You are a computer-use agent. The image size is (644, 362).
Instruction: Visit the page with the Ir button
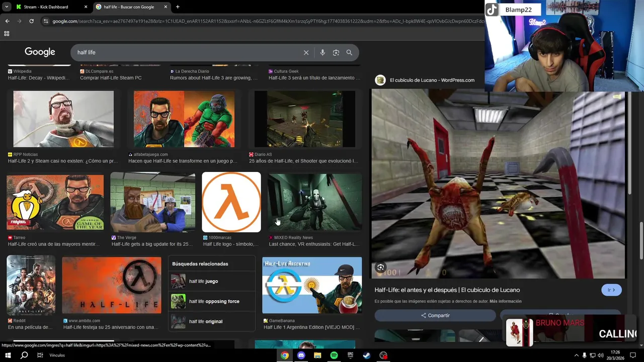pos(611,290)
